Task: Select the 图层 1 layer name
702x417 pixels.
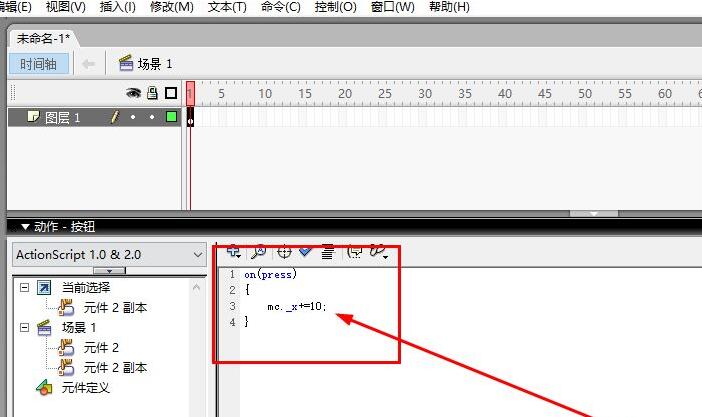Action: pyautogui.click(x=62, y=118)
